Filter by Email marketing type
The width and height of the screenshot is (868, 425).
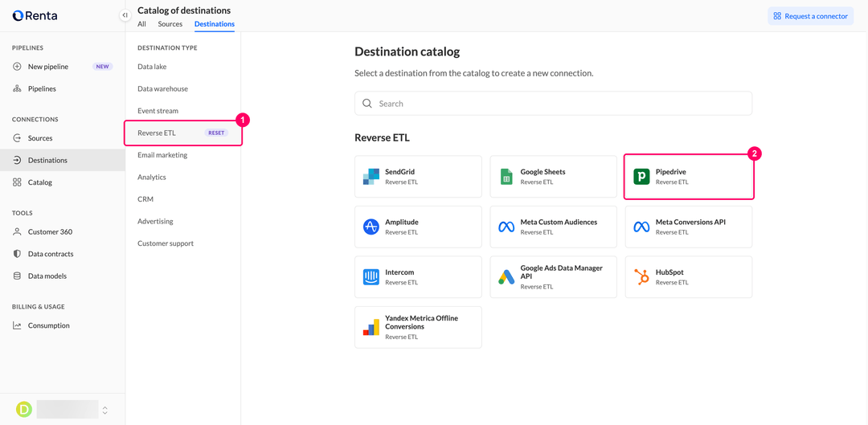click(162, 155)
